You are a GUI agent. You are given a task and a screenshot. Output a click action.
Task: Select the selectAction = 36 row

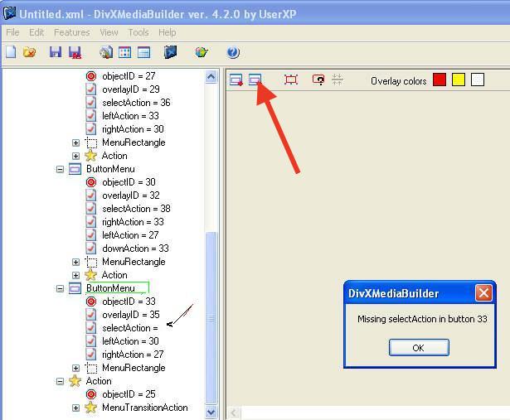tap(136, 103)
